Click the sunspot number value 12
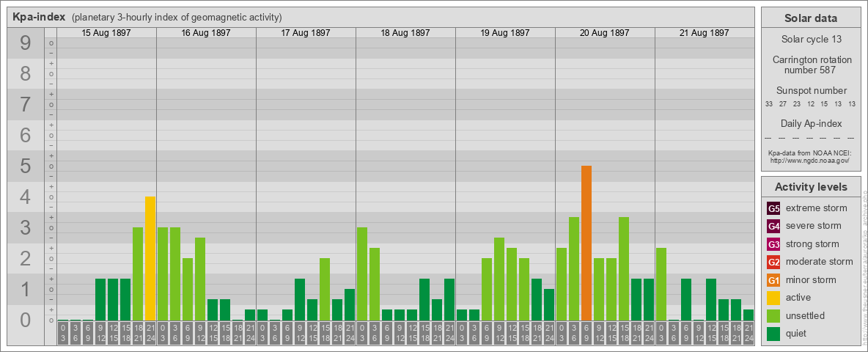Screen dimensions: 868x352 click(x=810, y=104)
